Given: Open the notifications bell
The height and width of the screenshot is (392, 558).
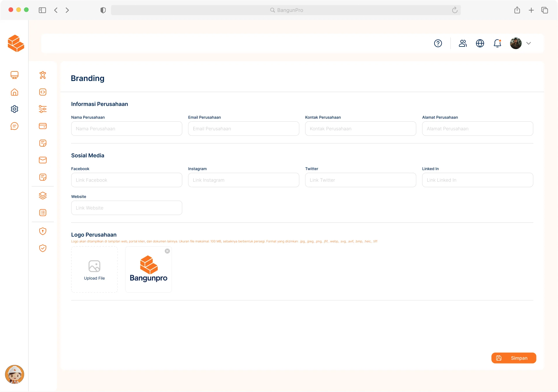Looking at the screenshot, I should click(497, 43).
